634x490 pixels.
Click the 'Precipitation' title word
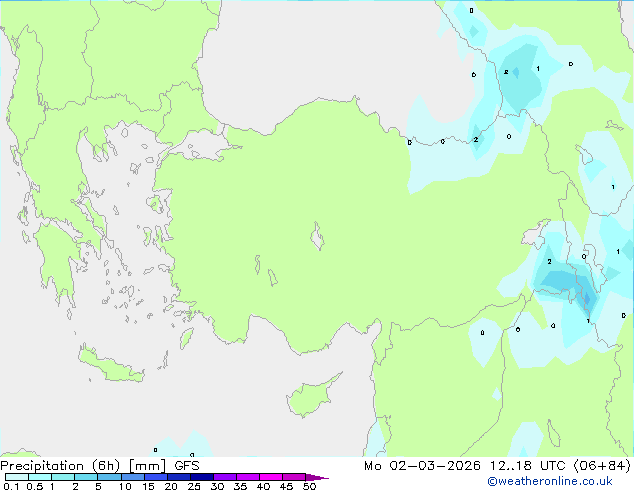(42, 466)
